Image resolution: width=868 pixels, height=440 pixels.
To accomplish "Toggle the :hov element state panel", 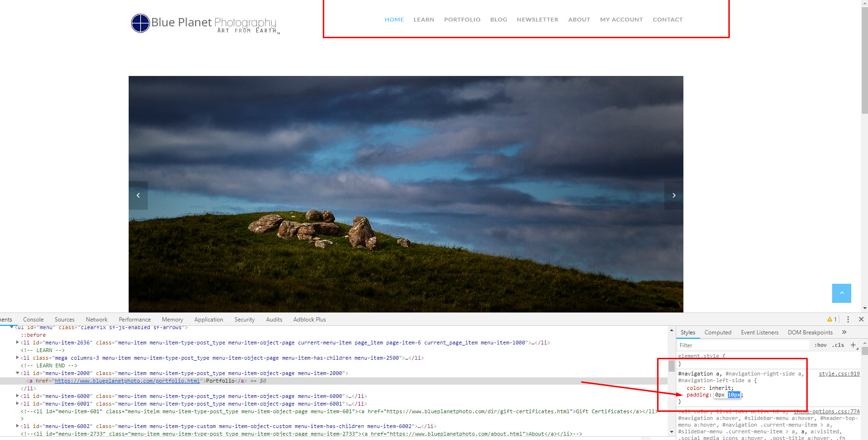I will 821,345.
